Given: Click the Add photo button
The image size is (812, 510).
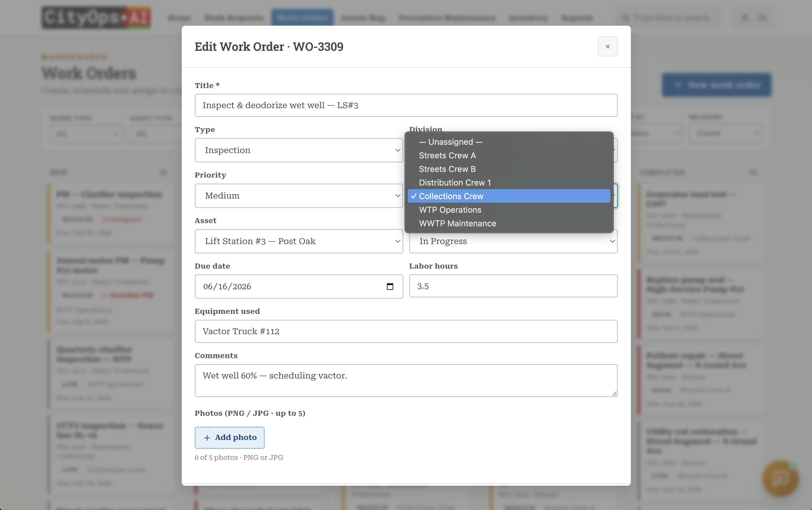Looking at the screenshot, I should (x=230, y=438).
